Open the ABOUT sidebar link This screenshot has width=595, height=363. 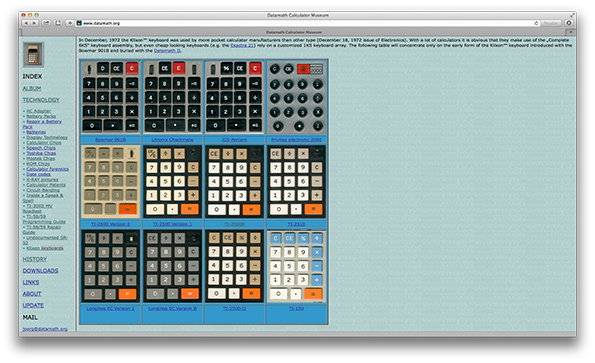32,294
